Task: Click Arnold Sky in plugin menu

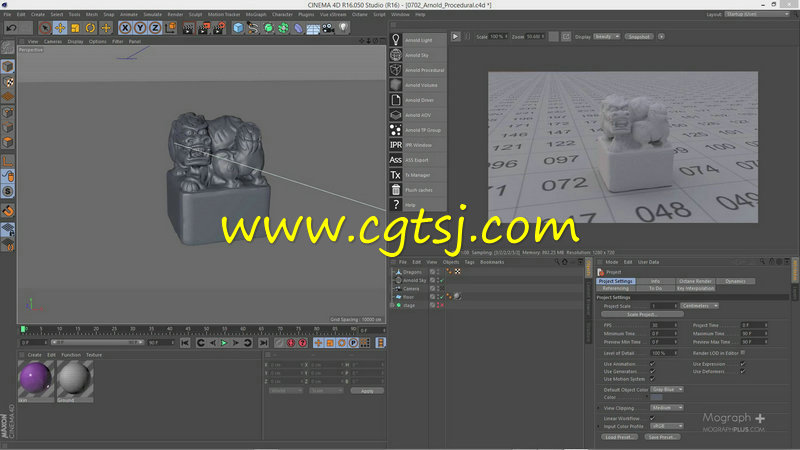Action: 417,55
